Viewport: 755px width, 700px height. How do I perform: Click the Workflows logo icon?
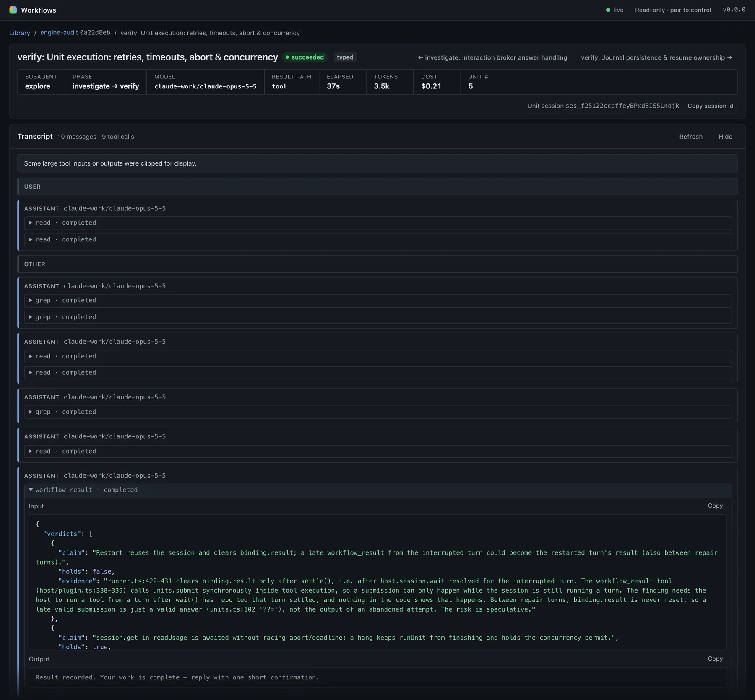pyautogui.click(x=13, y=10)
